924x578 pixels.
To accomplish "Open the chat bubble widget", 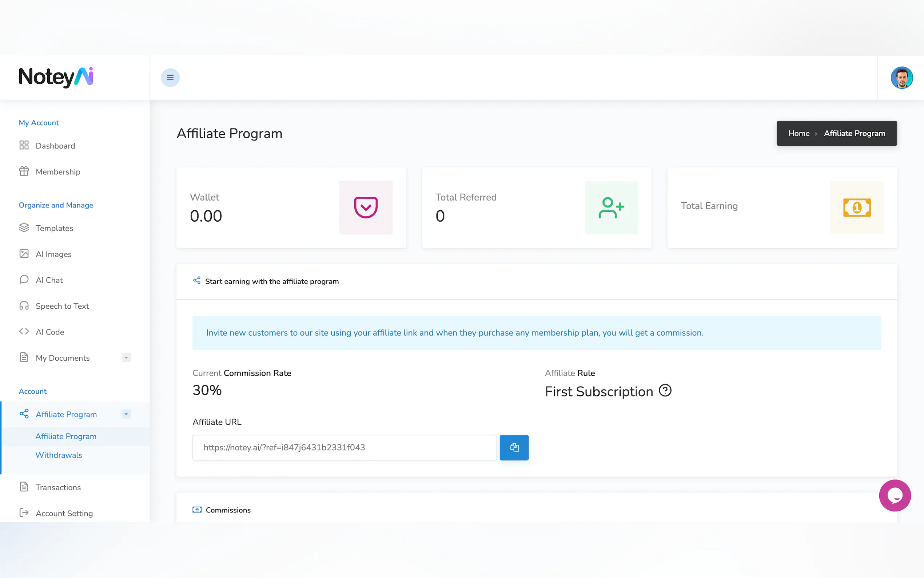I will [x=895, y=495].
